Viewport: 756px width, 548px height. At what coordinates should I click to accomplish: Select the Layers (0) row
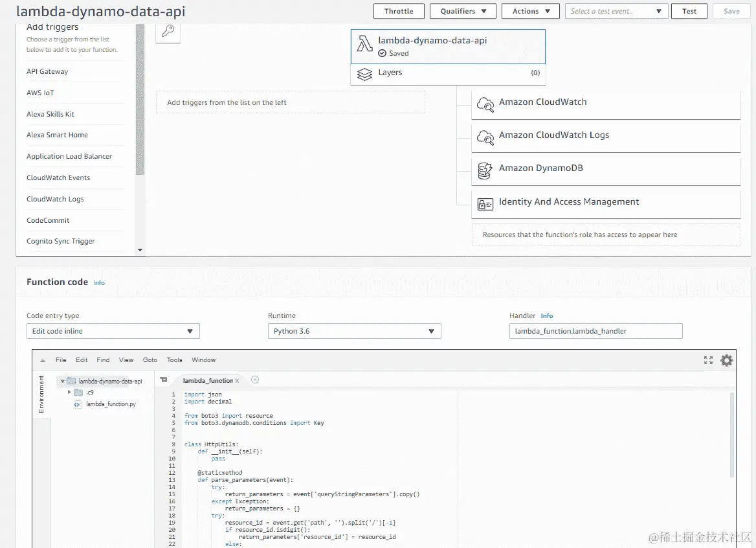[x=448, y=74]
